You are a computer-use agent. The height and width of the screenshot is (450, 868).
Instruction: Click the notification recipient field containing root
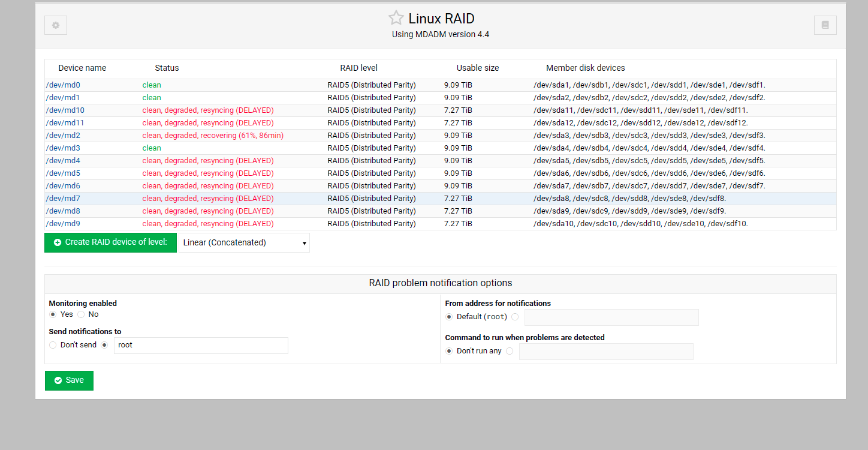point(201,345)
